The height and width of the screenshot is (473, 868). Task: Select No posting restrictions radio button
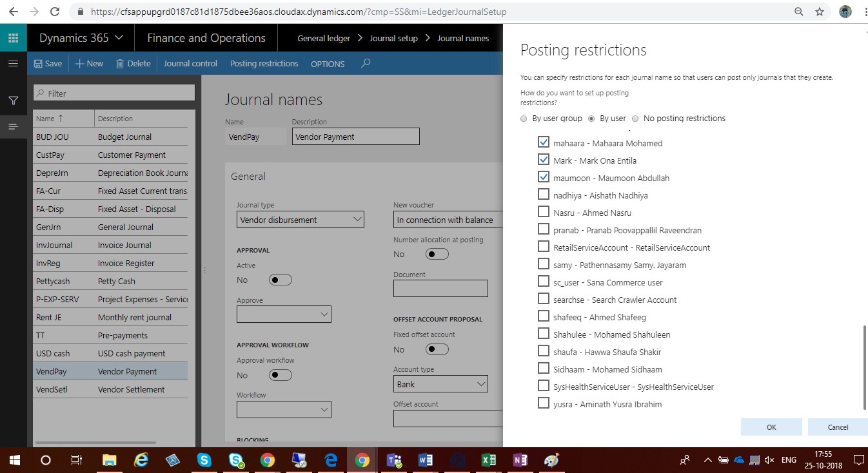(x=635, y=119)
